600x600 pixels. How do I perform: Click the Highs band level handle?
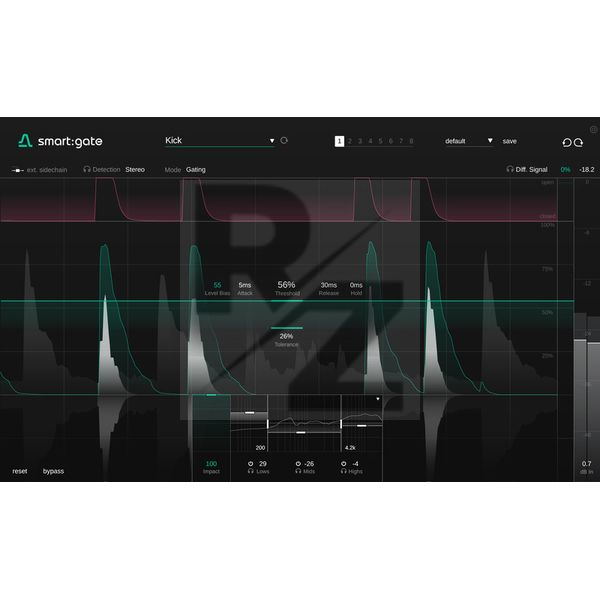(362, 426)
